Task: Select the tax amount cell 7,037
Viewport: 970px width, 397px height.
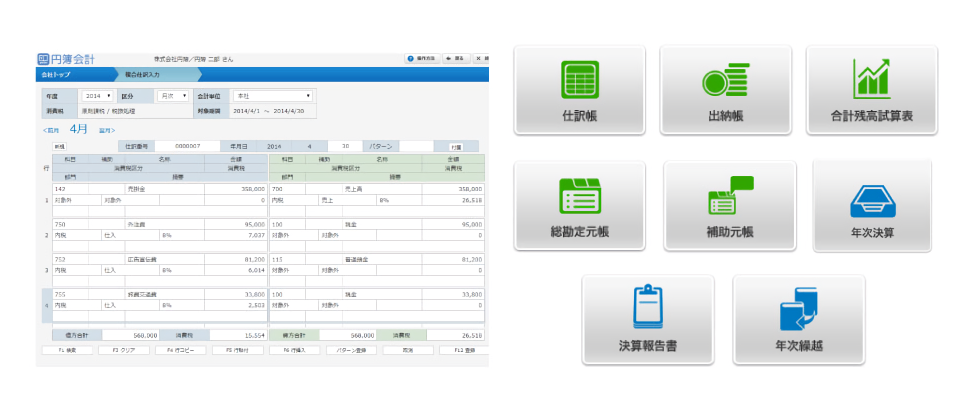Action: [236, 236]
